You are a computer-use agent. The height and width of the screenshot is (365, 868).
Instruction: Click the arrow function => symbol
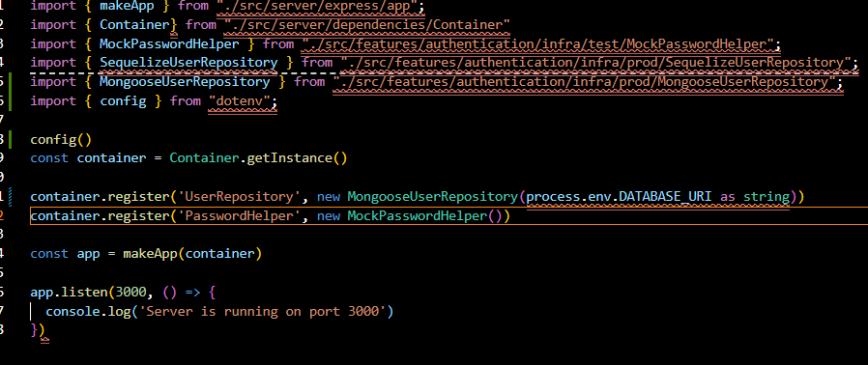pyautogui.click(x=192, y=292)
